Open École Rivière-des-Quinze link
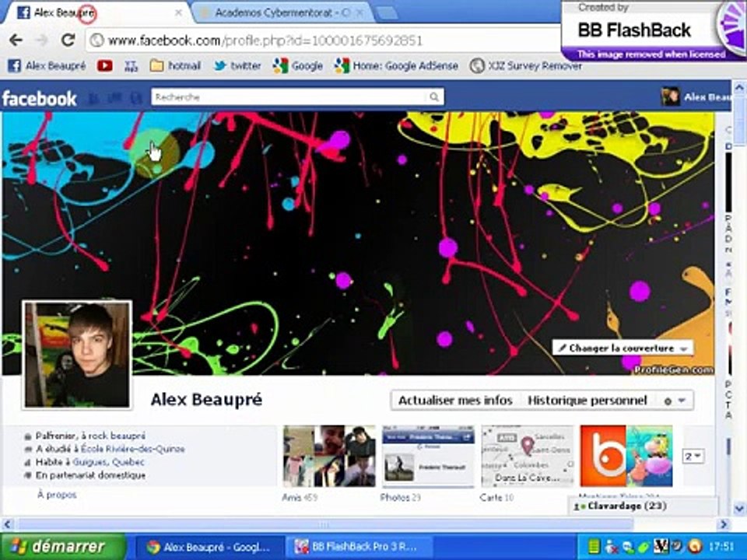 coord(132,449)
